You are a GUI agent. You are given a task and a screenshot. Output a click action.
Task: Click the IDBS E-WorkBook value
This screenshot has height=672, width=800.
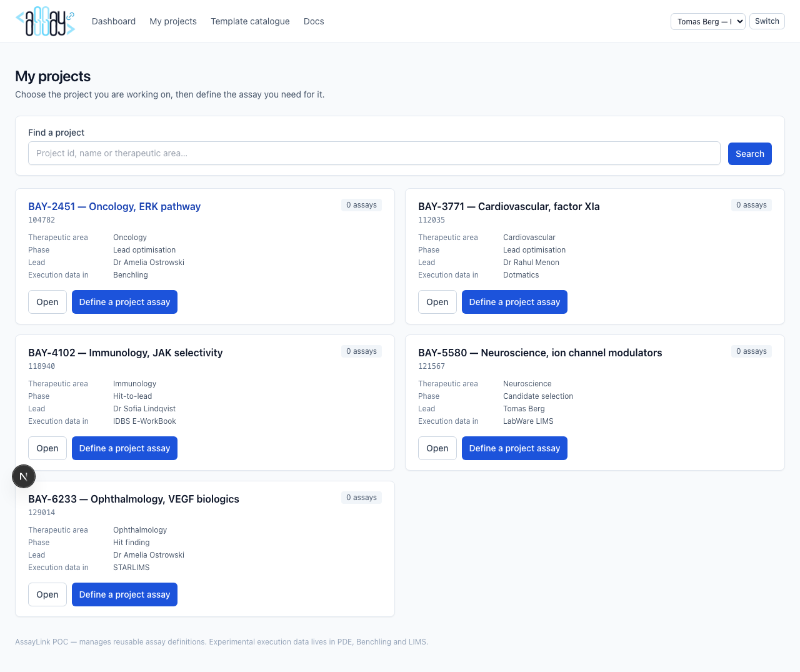(144, 421)
